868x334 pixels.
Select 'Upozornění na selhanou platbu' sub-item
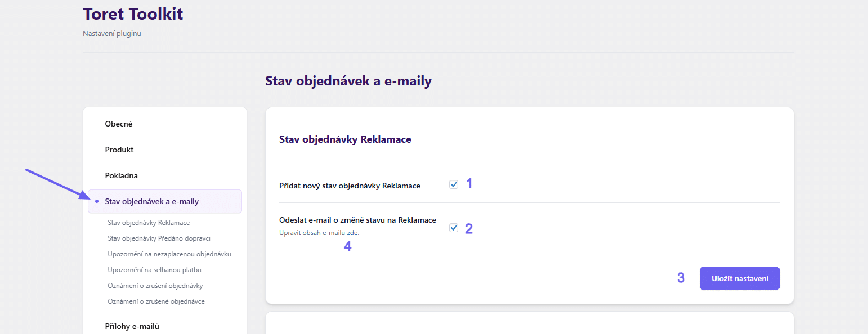154,270
